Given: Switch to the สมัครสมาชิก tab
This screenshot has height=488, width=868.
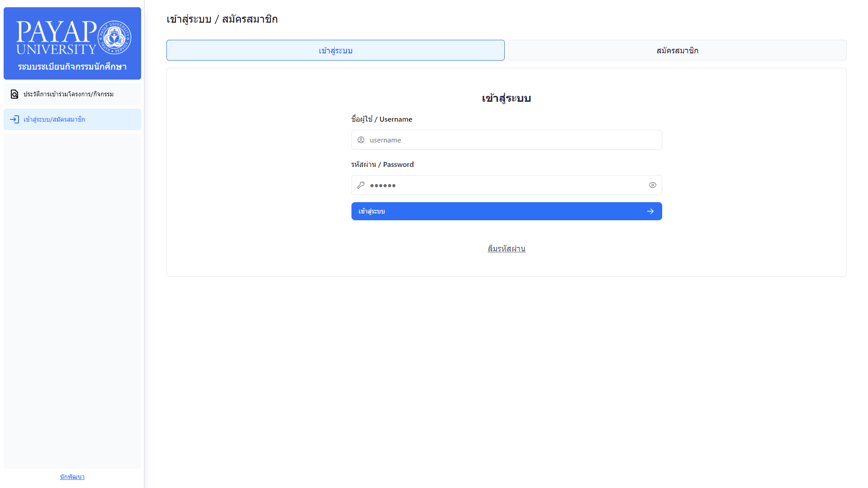Looking at the screenshot, I should [x=677, y=50].
